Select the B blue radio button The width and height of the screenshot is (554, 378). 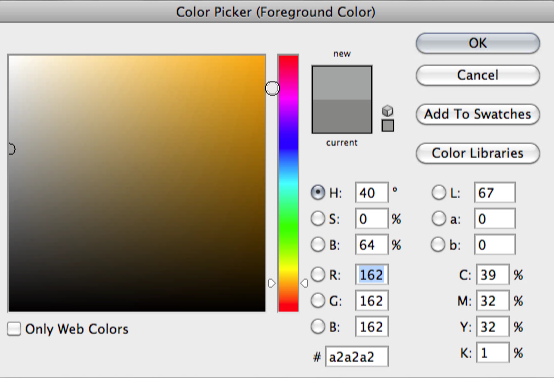point(318,326)
